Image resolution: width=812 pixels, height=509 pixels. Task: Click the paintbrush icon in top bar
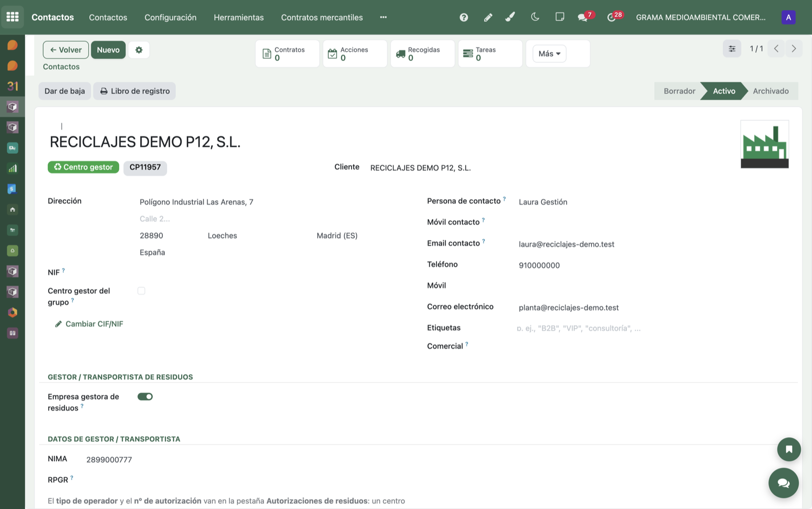(x=511, y=17)
